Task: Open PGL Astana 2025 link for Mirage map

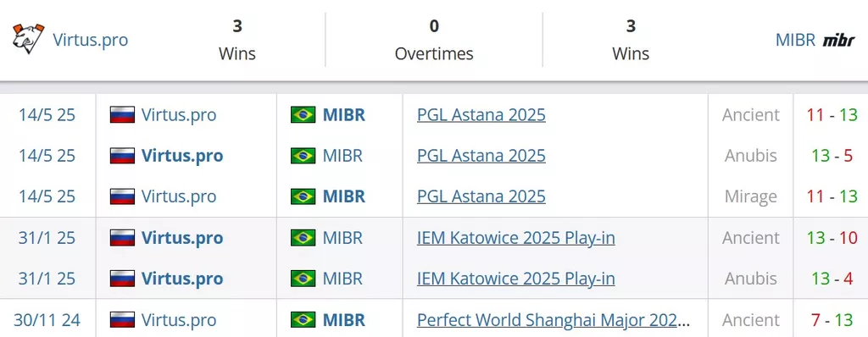Action: tap(481, 196)
